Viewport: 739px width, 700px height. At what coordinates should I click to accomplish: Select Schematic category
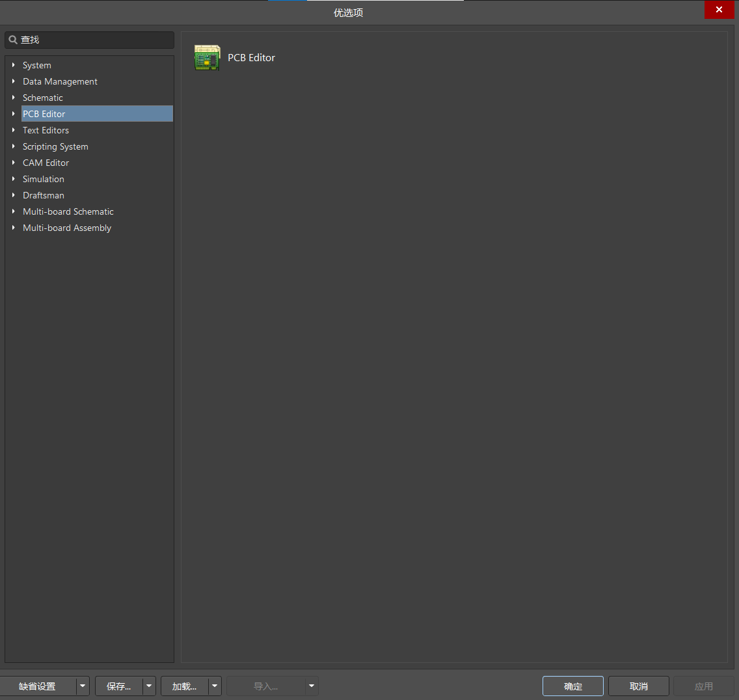42,98
